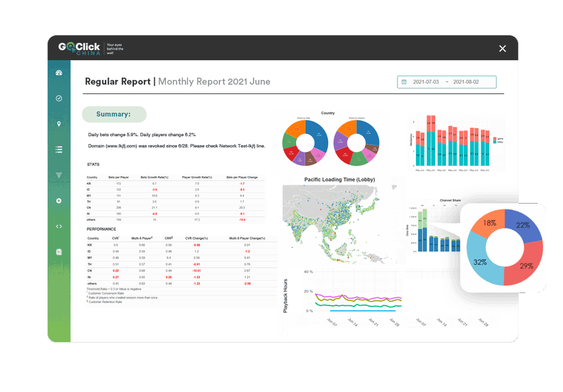Toggle the game series in bar chart legend

(x=499, y=138)
